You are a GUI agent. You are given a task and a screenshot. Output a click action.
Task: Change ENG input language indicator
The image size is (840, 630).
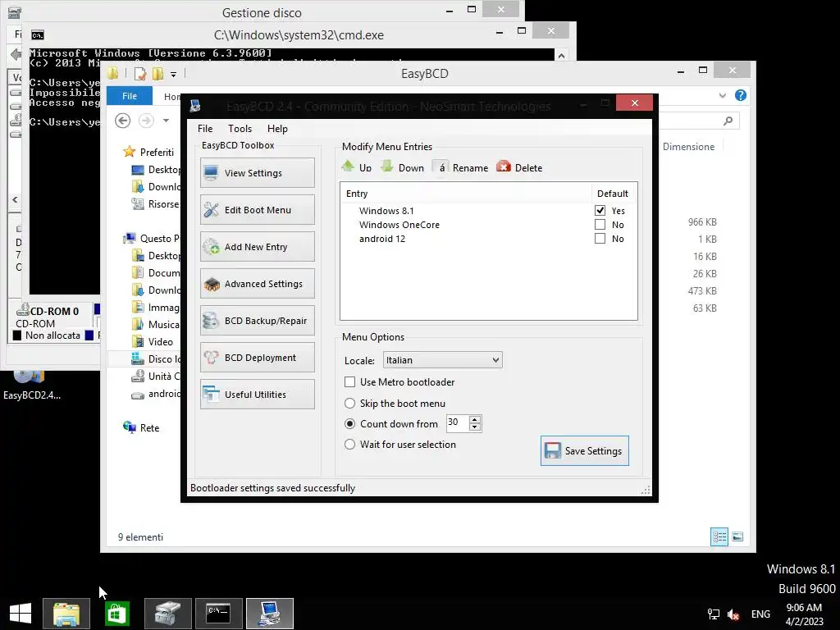click(x=760, y=614)
